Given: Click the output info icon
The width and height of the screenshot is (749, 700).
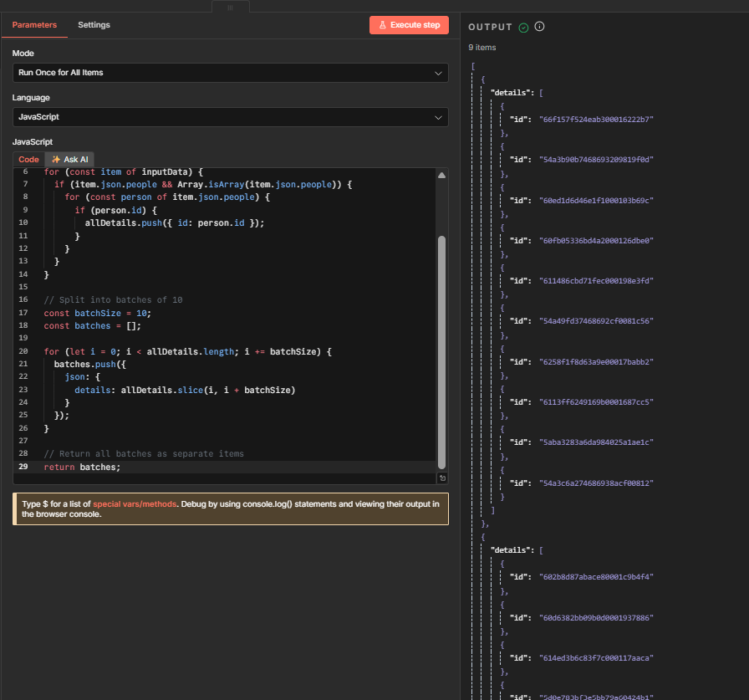Looking at the screenshot, I should click(539, 27).
